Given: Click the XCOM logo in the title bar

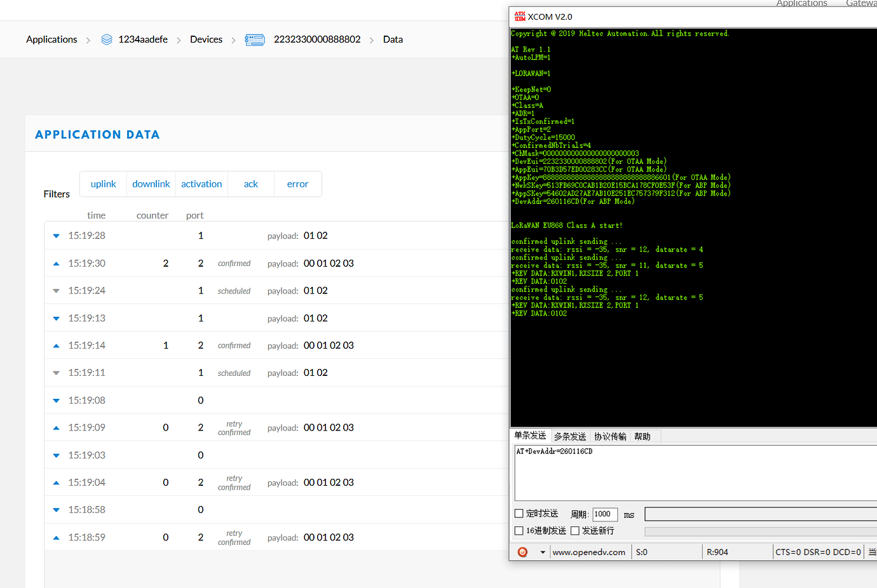Looking at the screenshot, I should click(520, 17).
